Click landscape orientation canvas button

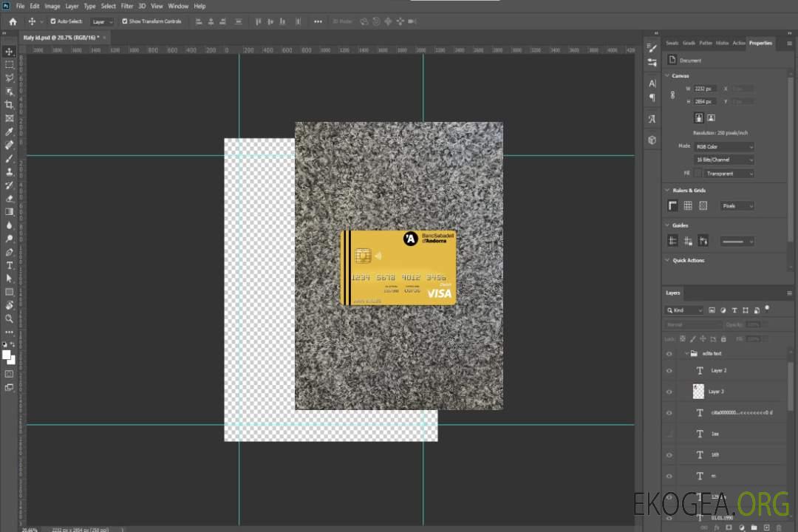pos(711,117)
